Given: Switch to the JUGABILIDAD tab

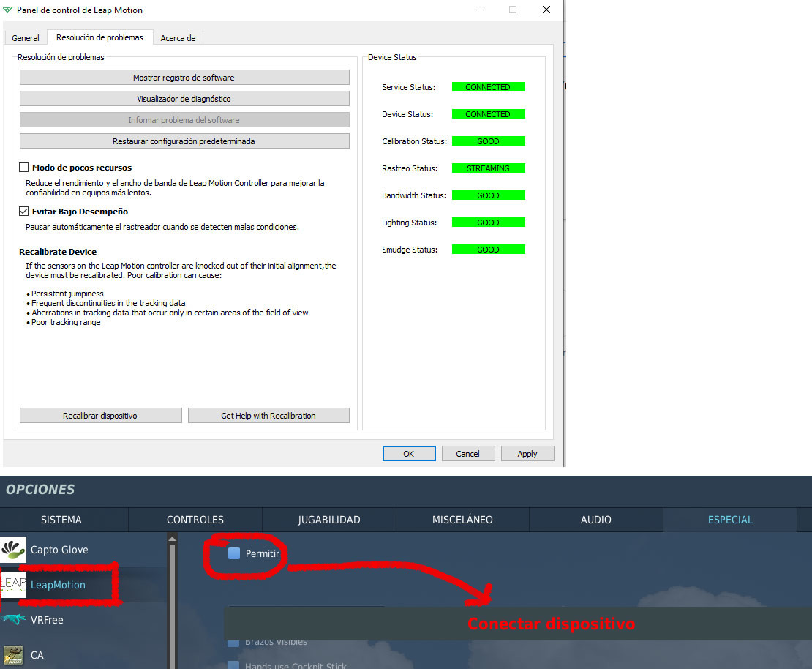Looking at the screenshot, I should 329,520.
